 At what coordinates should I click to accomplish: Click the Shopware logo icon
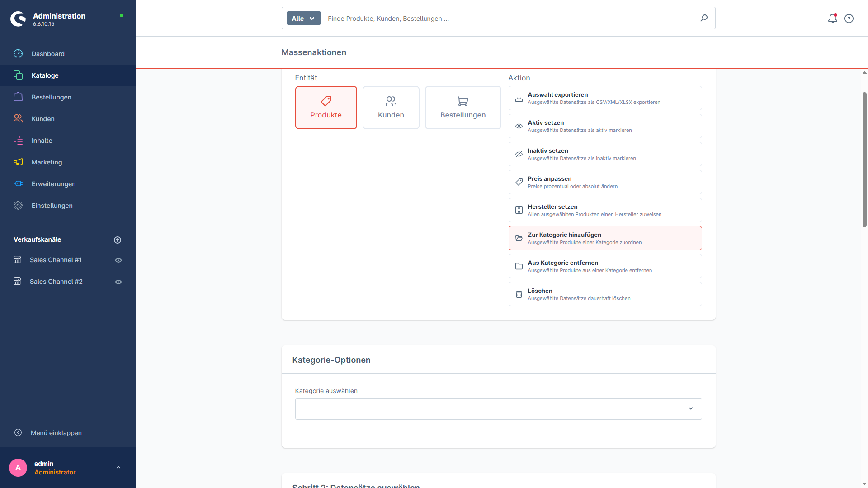click(x=18, y=19)
